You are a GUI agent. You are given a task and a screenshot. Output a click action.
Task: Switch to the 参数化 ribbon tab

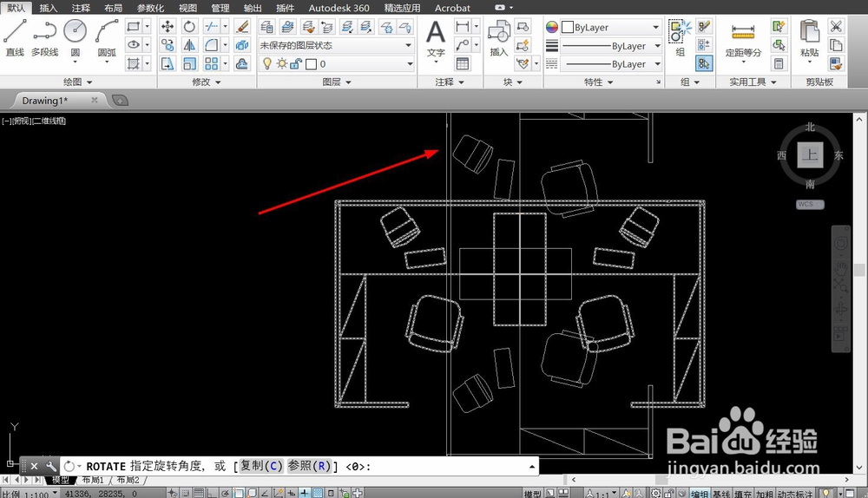pyautogui.click(x=150, y=8)
